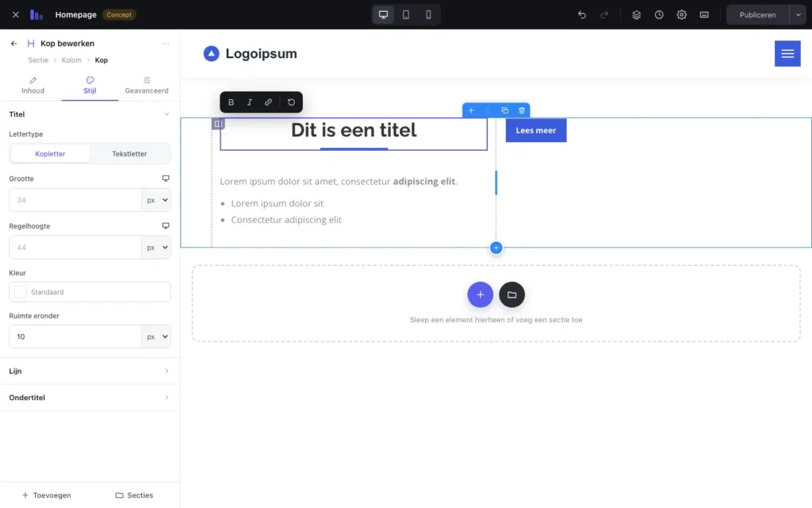Select Tekstletter font type
This screenshot has height=508, width=812.
pos(129,154)
